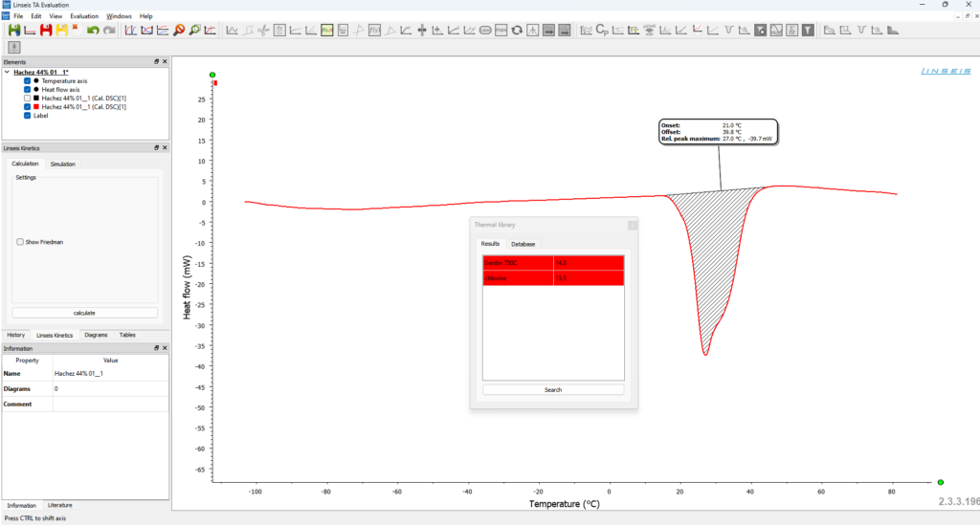Toggle the Show Friedman checkbox
The image size is (980, 526).
(20, 242)
